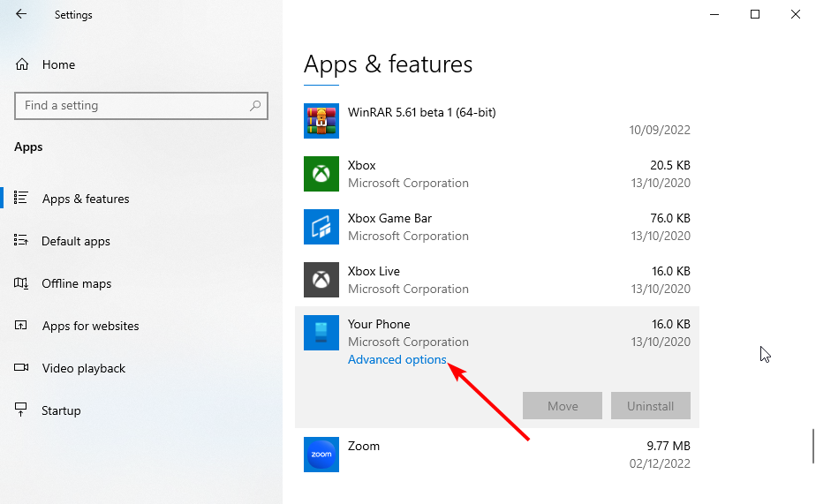Click the back arrow in Settings
The image size is (816, 504).
click(x=21, y=14)
